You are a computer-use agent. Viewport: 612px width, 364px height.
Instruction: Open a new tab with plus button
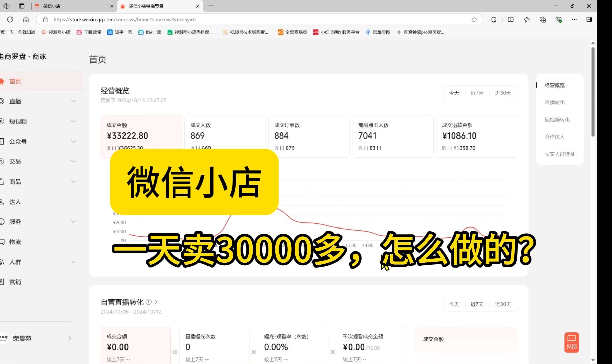tap(211, 6)
